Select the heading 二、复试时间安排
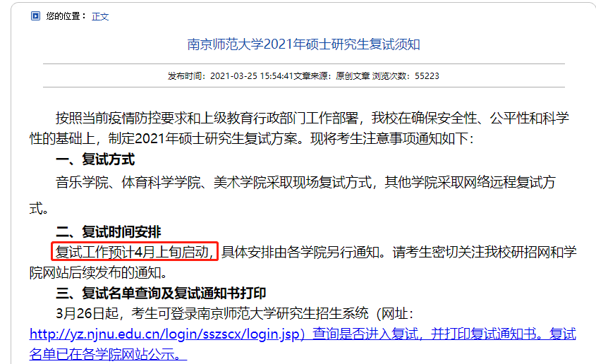The image size is (596, 364). pyautogui.click(x=109, y=231)
